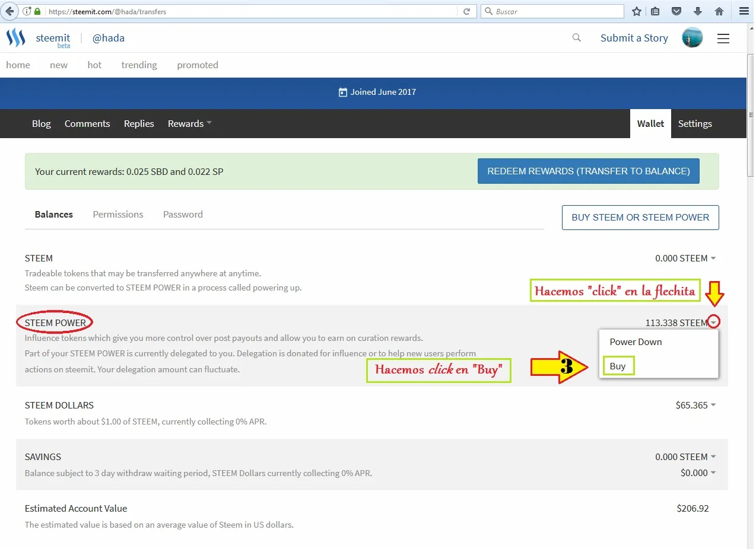The height and width of the screenshot is (549, 756).
Task: Click the STEEM DOLLARS heading
Action: pyautogui.click(x=59, y=406)
